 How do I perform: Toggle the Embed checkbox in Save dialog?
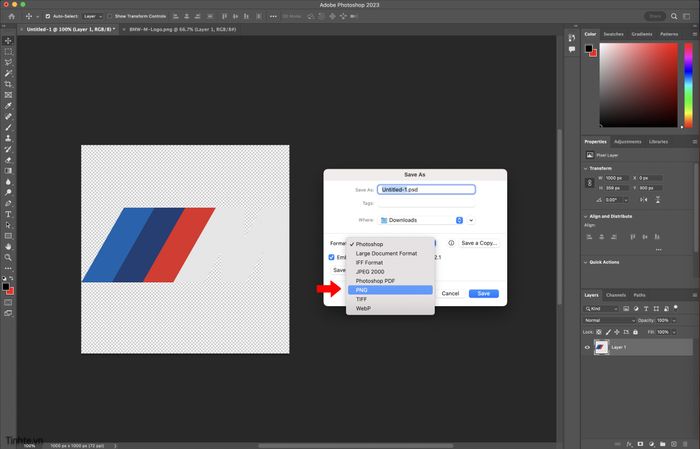point(331,257)
